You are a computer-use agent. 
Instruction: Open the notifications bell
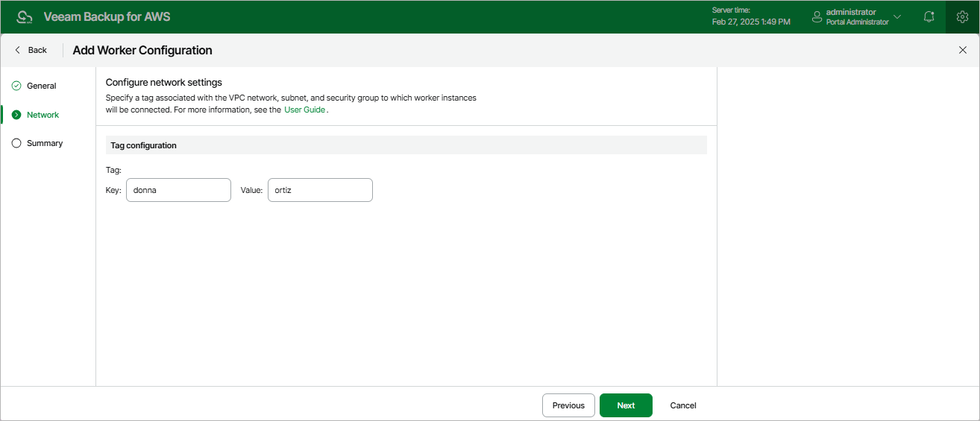pos(929,16)
